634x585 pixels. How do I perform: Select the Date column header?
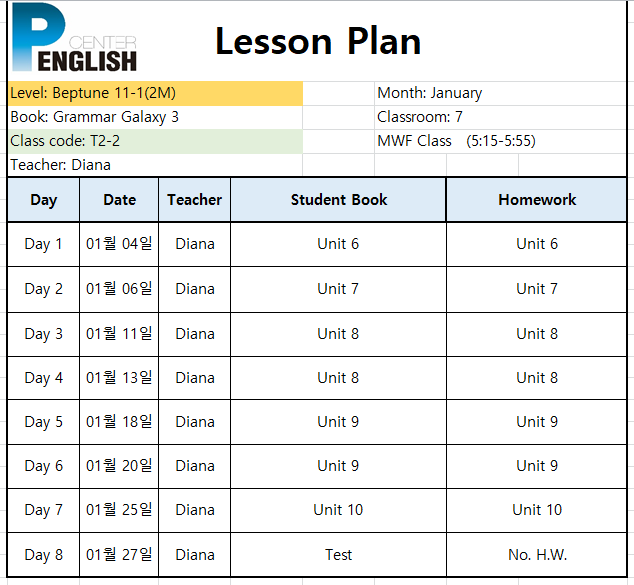[x=119, y=200]
